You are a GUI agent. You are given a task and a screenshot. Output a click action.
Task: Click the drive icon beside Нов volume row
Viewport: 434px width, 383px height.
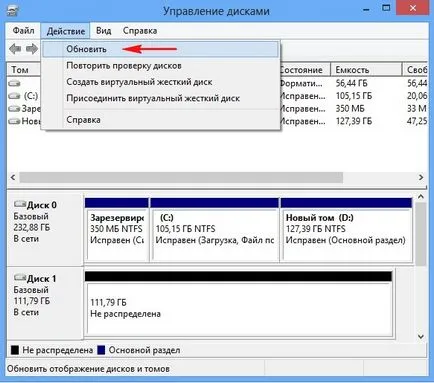click(14, 121)
